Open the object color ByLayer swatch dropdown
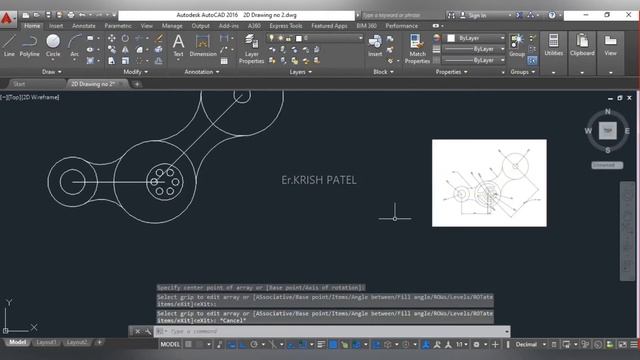This screenshot has width=640, height=360. tap(475, 38)
